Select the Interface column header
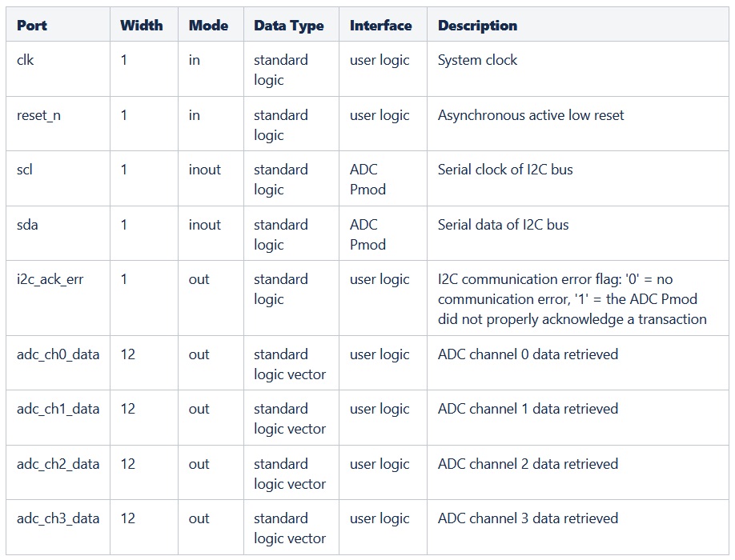Image resolution: width=735 pixels, height=560 pixels. 381,26
